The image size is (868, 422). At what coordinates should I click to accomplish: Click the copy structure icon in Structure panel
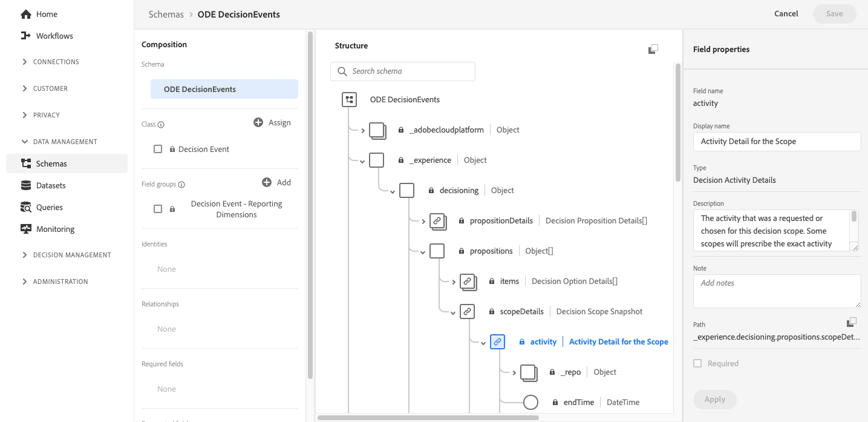pyautogui.click(x=653, y=49)
